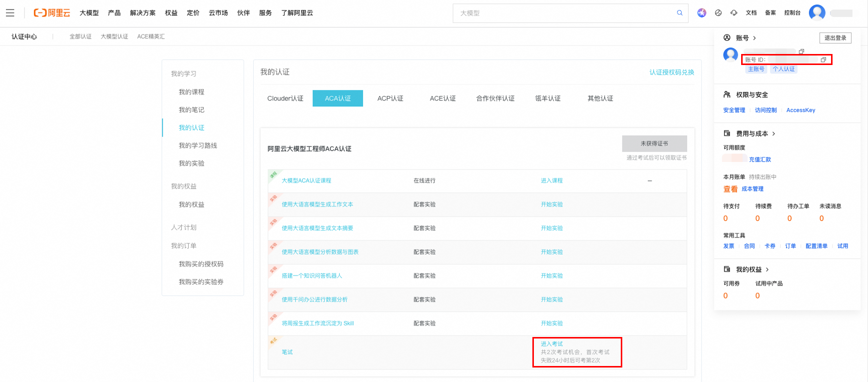Open 大模型认证 in the sub navigation

click(114, 36)
